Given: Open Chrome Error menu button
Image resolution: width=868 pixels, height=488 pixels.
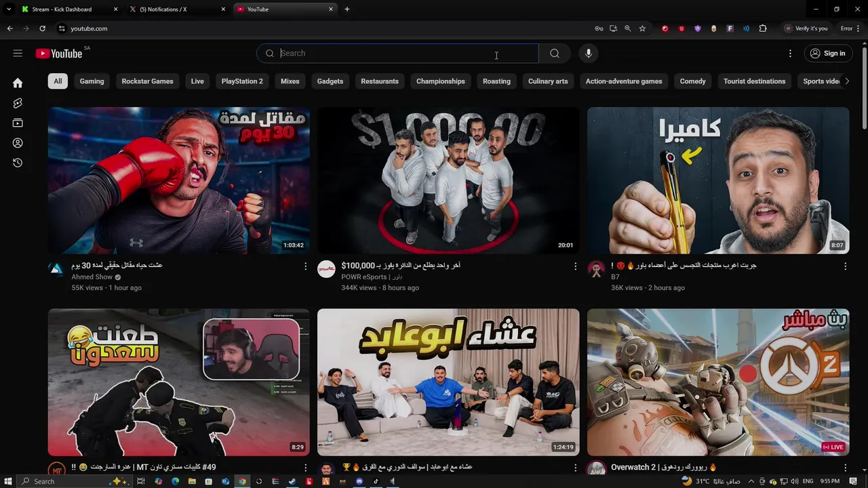Looking at the screenshot, I should point(851,28).
